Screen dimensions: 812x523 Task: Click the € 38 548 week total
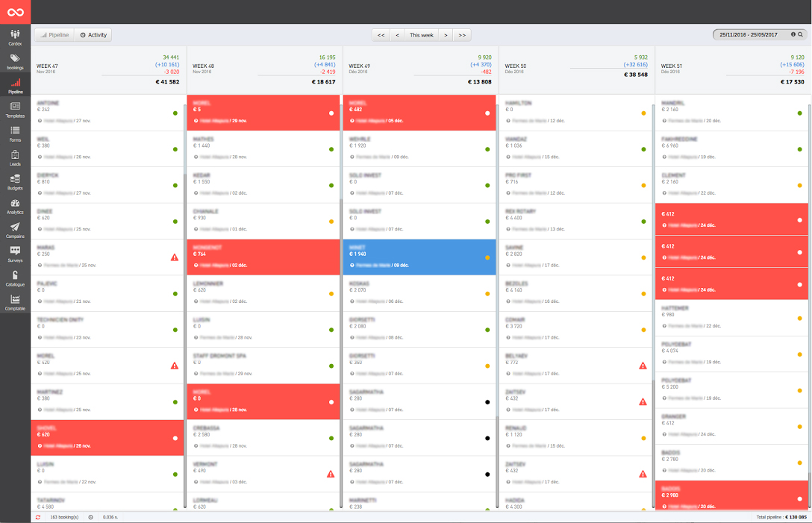pyautogui.click(x=636, y=75)
